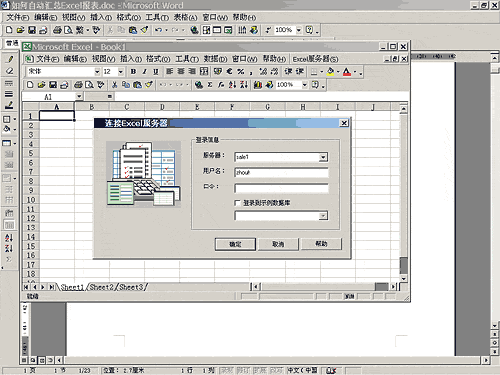The height and width of the screenshot is (375, 500).
Task: Click Word drawing pencil tool in left toolbar
Action: 9,60
